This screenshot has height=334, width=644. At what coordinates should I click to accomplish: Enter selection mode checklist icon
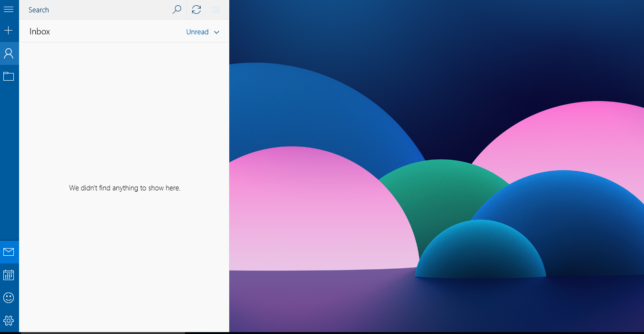point(215,10)
